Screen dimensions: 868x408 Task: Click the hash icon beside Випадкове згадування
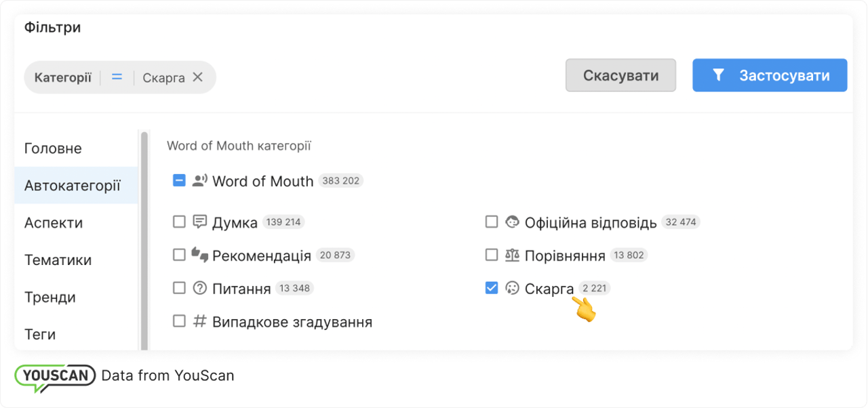point(199,321)
